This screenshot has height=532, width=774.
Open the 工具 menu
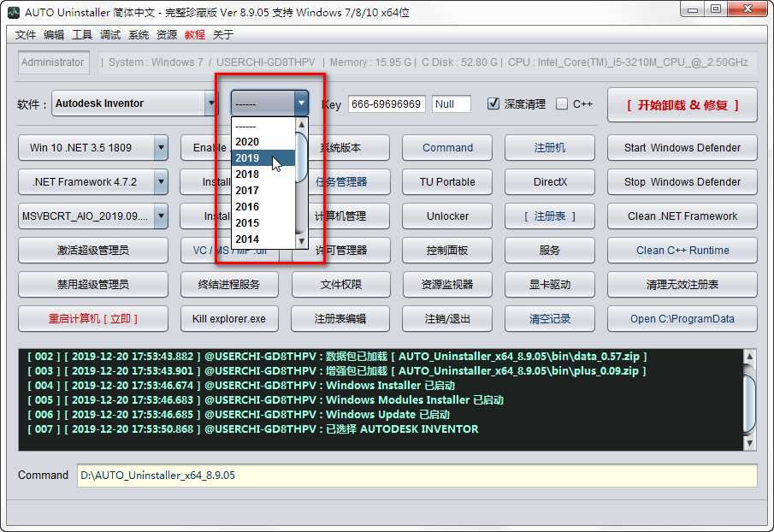(82, 34)
